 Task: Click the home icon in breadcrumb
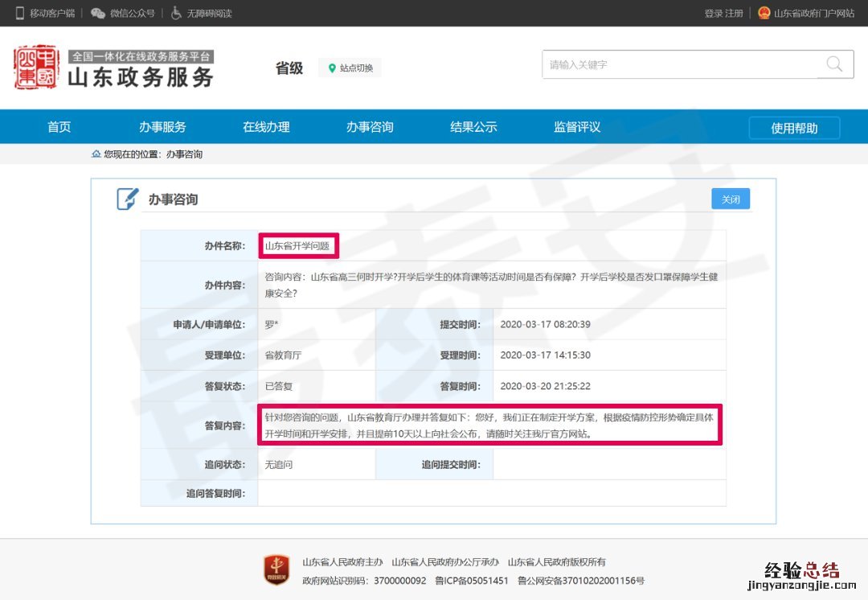pos(96,154)
